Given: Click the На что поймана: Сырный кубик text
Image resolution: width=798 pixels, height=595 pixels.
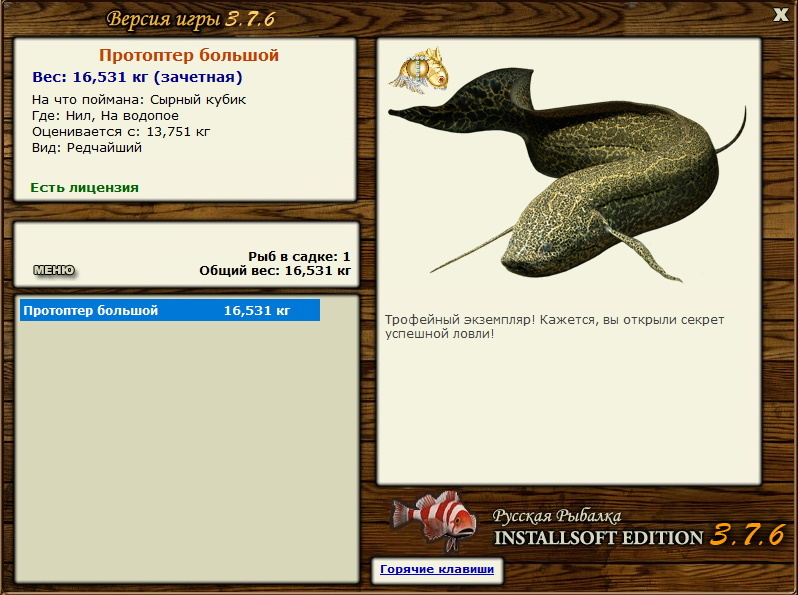Looking at the screenshot, I should [x=139, y=100].
